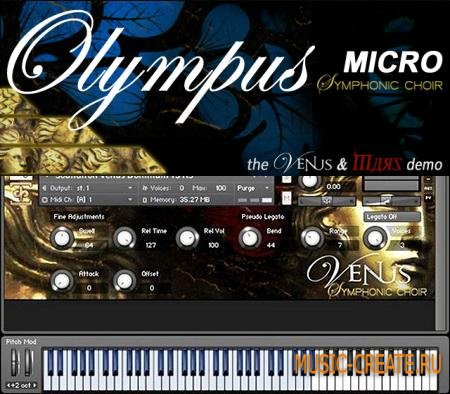Click the mod wheel
Screen dimensions: 450x394
pyautogui.click(x=28, y=363)
